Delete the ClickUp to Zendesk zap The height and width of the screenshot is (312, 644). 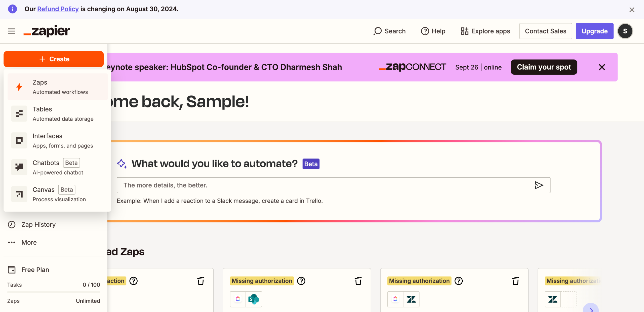point(515,281)
